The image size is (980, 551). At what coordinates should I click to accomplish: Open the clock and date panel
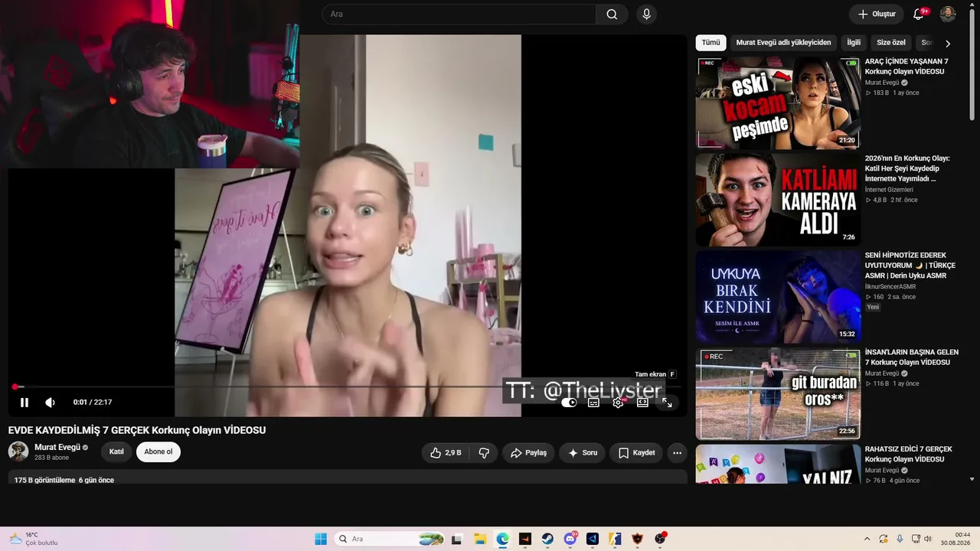click(x=957, y=539)
